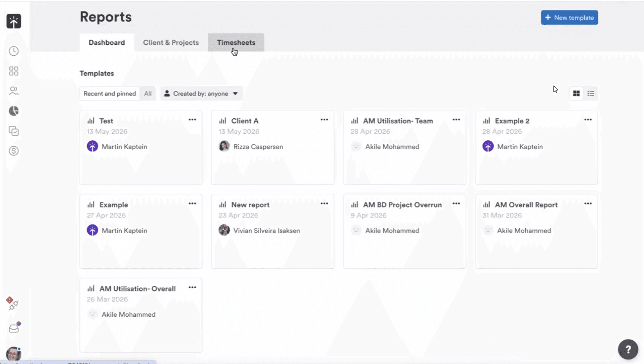The width and height of the screenshot is (644, 364).
Task: Click Vivian Silveira Isaksen avatar
Action: point(224,230)
